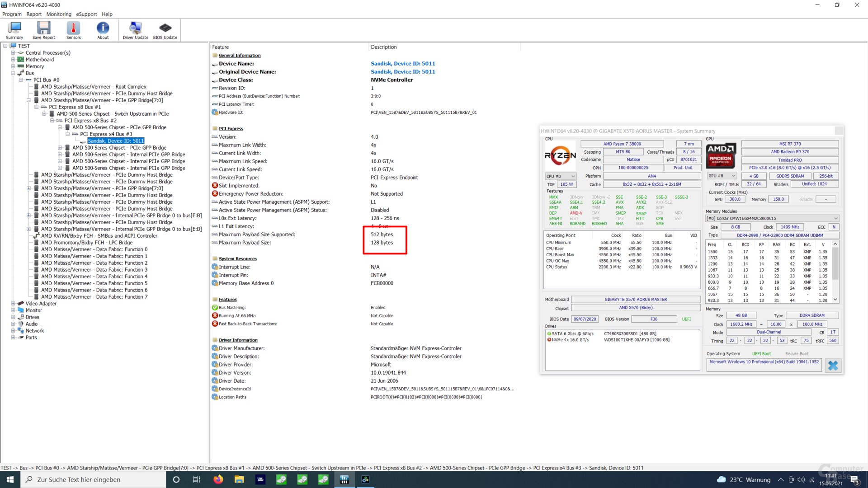Select SMBus and ACPI Controller item
Image resolution: width=868 pixels, height=488 pixels.
pos(99,236)
